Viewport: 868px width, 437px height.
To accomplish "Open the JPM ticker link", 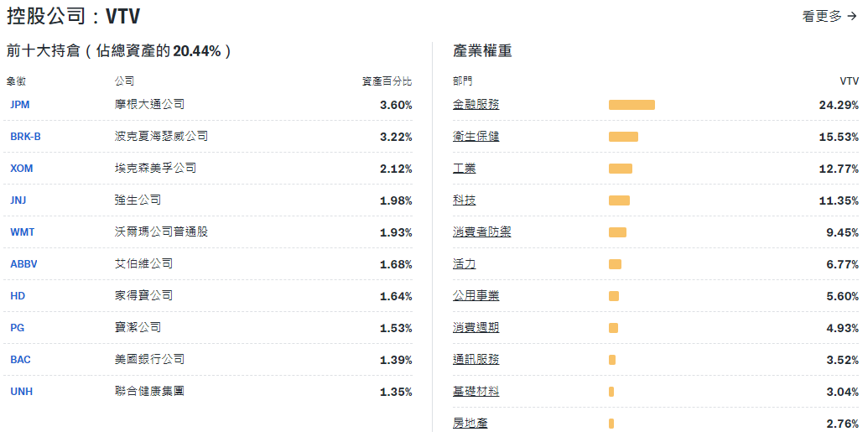I will [x=20, y=105].
